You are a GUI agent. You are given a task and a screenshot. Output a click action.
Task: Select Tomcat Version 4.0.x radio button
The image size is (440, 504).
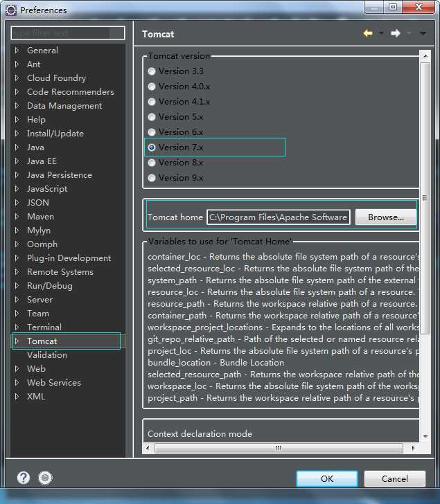tap(152, 87)
